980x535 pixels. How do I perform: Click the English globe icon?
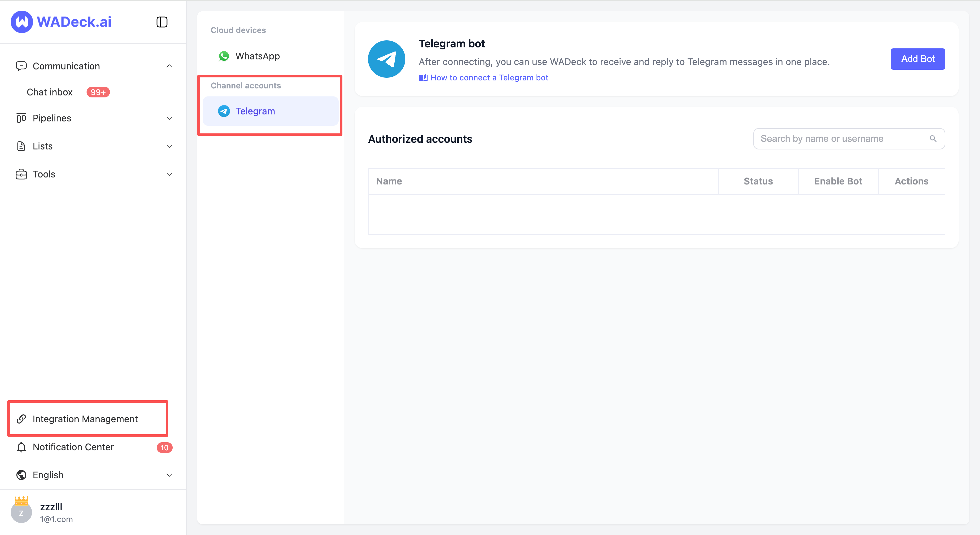(21, 475)
